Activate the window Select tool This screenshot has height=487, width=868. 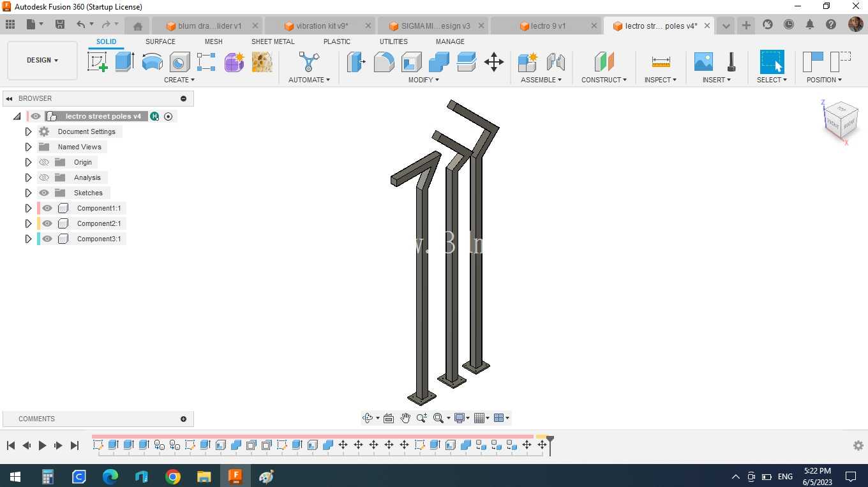tap(772, 62)
